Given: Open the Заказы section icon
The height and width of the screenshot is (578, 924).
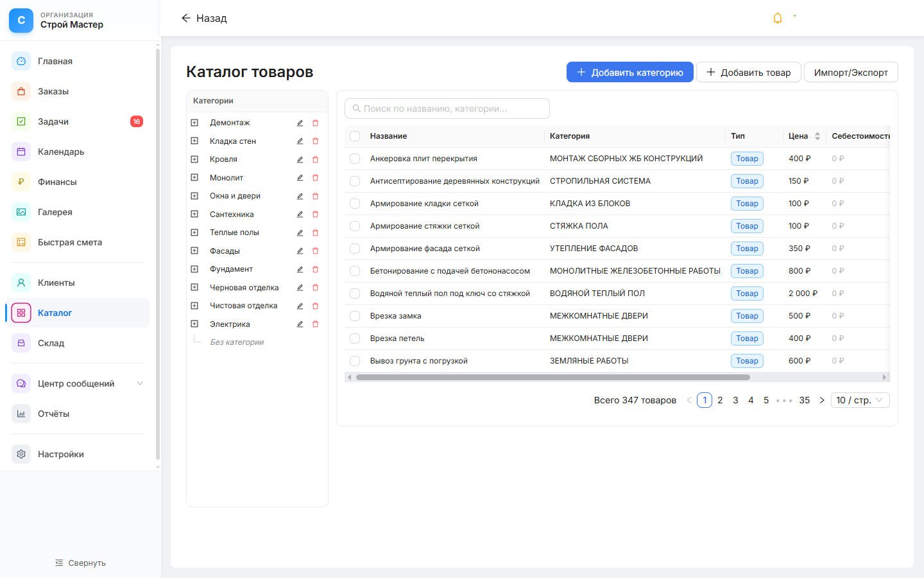Looking at the screenshot, I should (x=21, y=91).
